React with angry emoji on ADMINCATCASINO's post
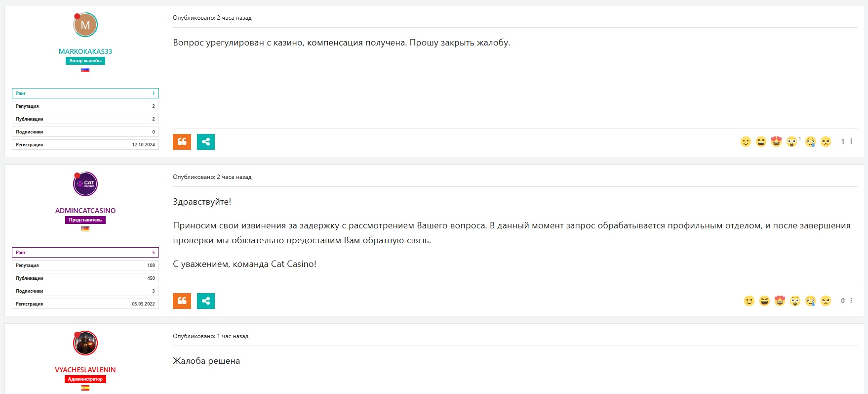868x394 pixels. click(826, 301)
